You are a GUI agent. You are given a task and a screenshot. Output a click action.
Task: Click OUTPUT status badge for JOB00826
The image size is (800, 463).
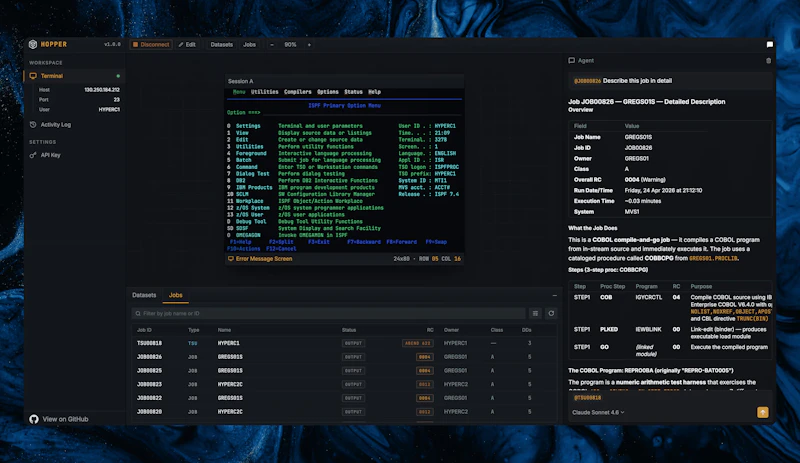(353, 357)
